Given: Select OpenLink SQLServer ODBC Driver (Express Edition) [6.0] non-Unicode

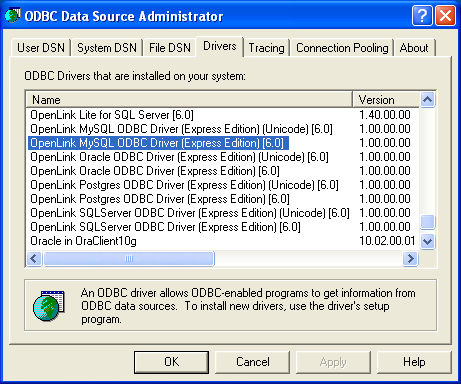Looking at the screenshot, I should (165, 227).
